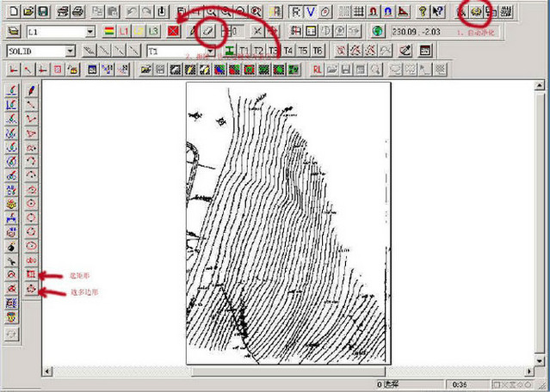Toggle the solid grid lines display
This screenshot has height=392, width=550.
359,12
